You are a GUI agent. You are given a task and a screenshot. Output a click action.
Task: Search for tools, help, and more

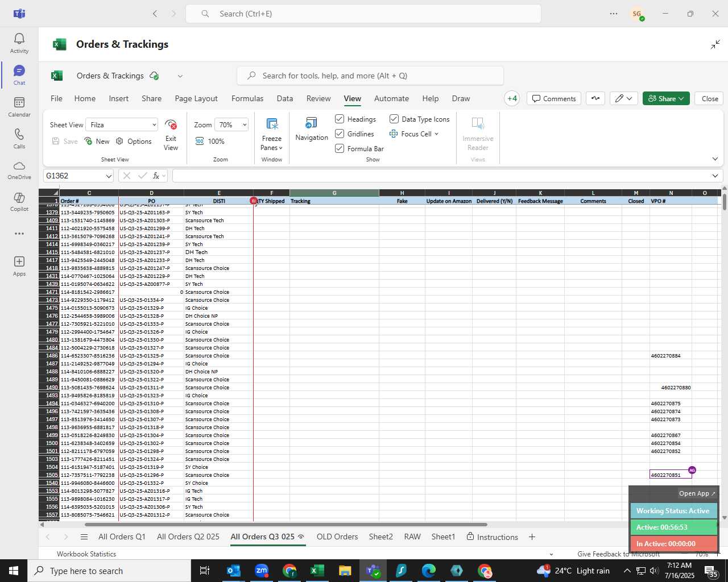[x=370, y=76]
